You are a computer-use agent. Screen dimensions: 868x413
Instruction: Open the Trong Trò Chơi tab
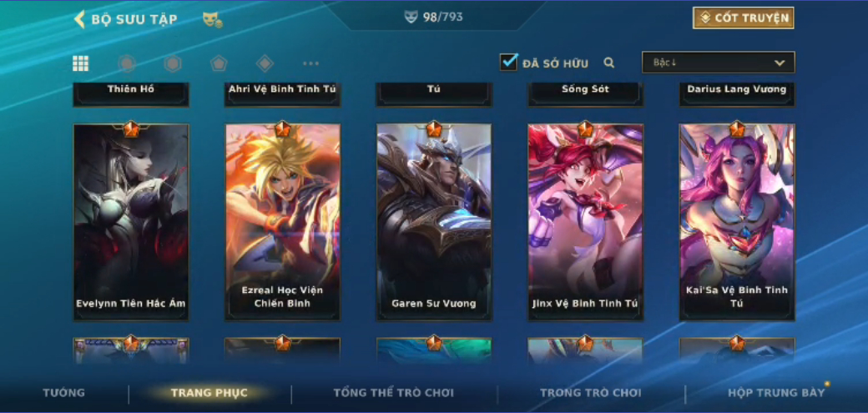[591, 393]
